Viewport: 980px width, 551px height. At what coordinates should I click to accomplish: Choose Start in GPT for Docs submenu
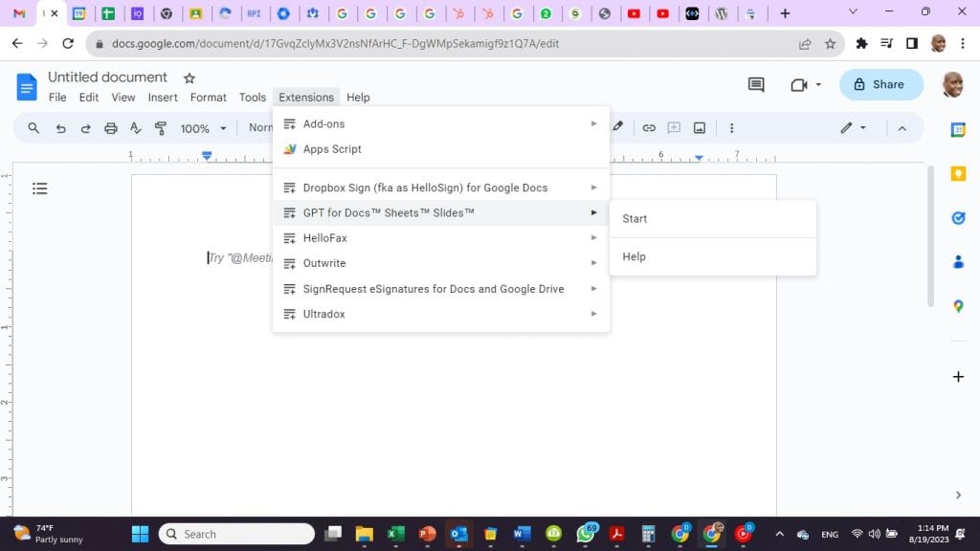pyautogui.click(x=635, y=219)
